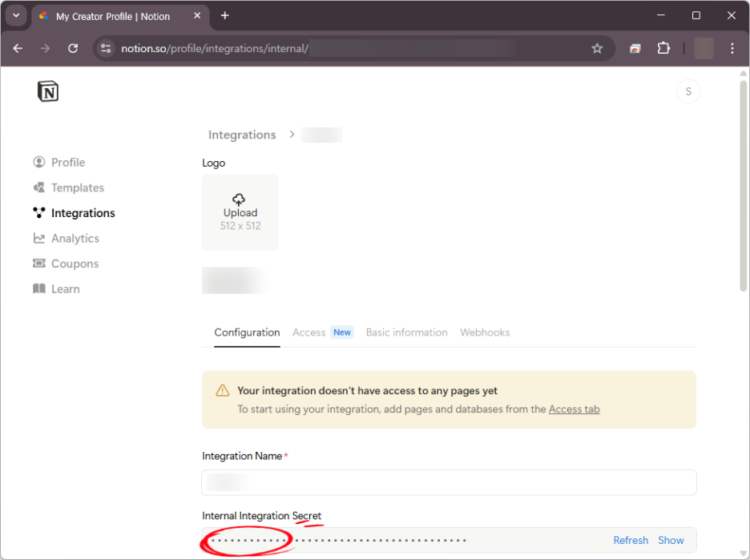This screenshot has height=560, width=750.
Task: Follow the Access tab link in warning
Action: click(x=574, y=409)
